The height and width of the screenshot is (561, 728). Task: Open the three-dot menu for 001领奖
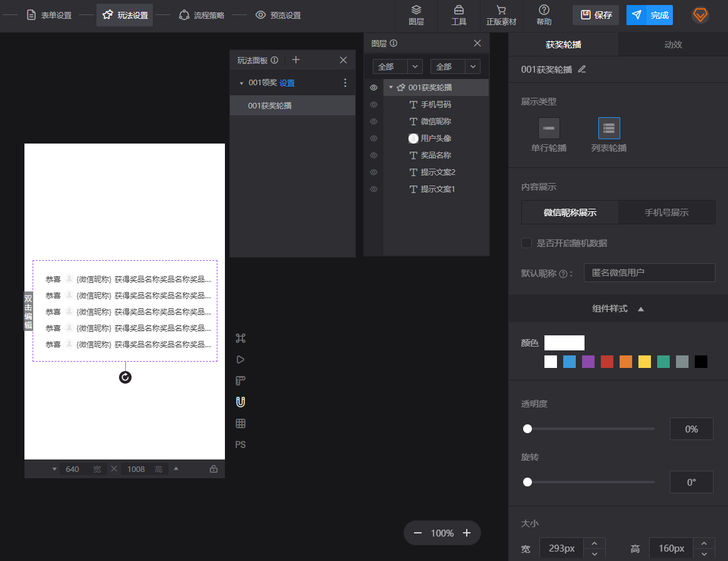pos(345,83)
